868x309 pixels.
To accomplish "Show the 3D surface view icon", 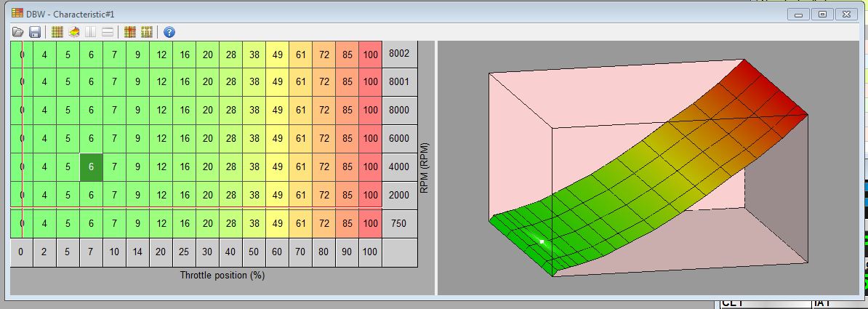I will pos(74,32).
